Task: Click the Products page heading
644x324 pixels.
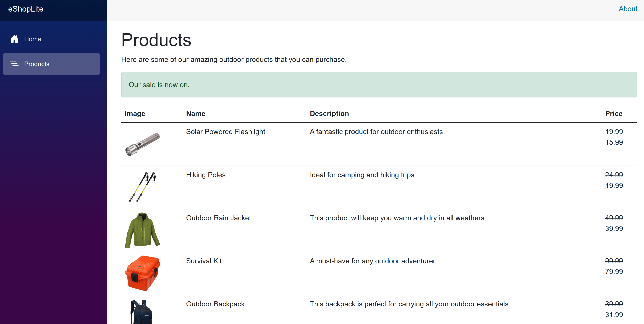Action: coord(156,40)
